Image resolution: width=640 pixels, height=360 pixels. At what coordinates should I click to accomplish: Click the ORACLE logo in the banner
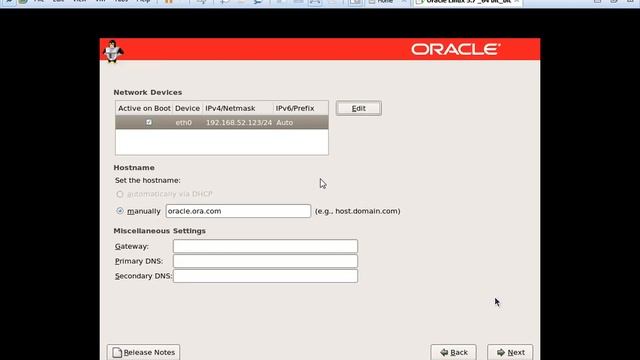[456, 49]
